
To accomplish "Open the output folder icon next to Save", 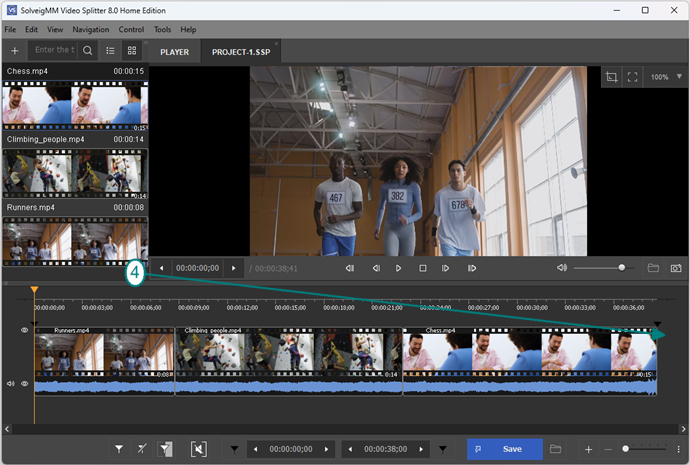I will (x=555, y=449).
